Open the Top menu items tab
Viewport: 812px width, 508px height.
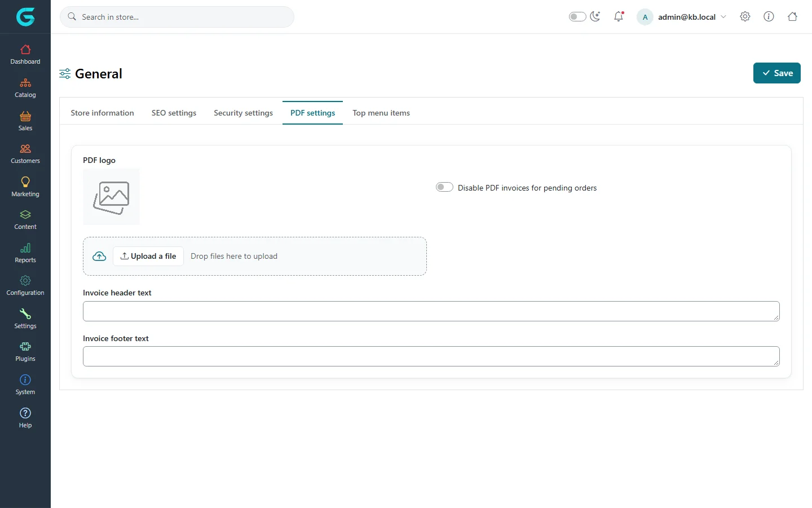click(381, 113)
